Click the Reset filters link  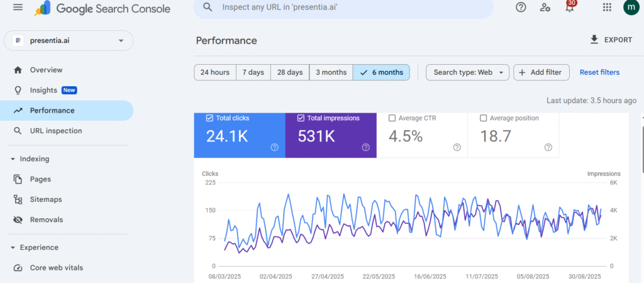(599, 72)
